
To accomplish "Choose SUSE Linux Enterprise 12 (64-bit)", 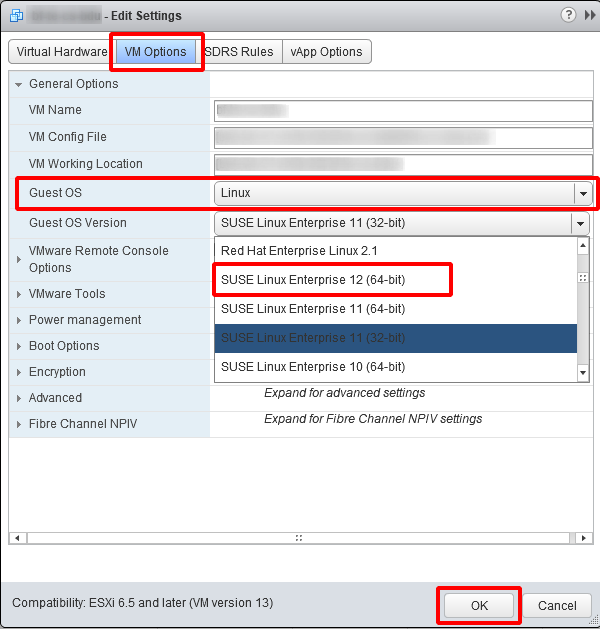I will (x=395, y=280).
